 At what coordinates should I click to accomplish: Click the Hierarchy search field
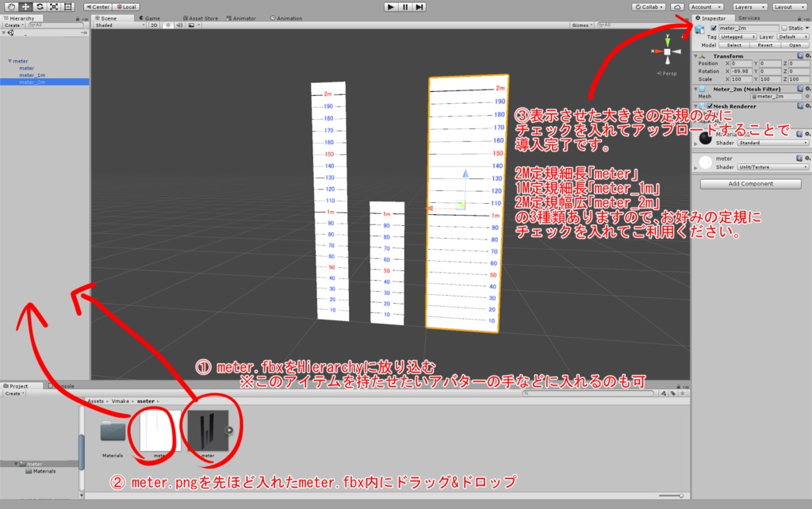pyautogui.click(x=56, y=25)
